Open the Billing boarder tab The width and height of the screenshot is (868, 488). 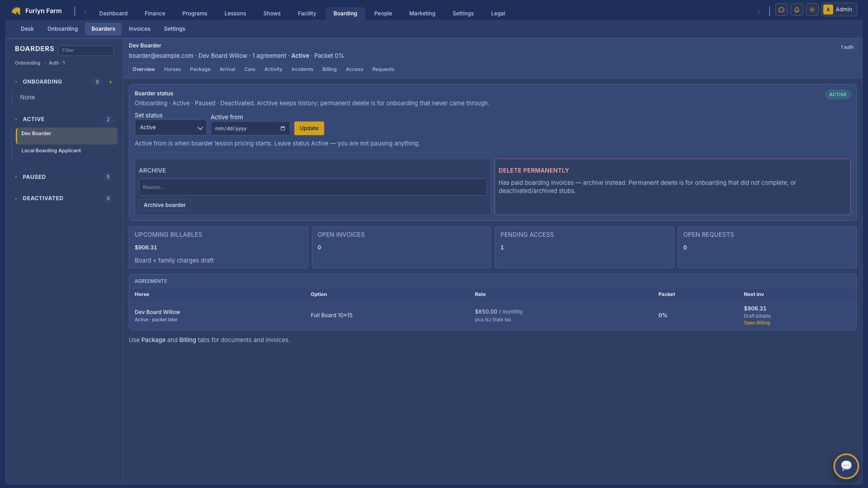[x=329, y=69]
